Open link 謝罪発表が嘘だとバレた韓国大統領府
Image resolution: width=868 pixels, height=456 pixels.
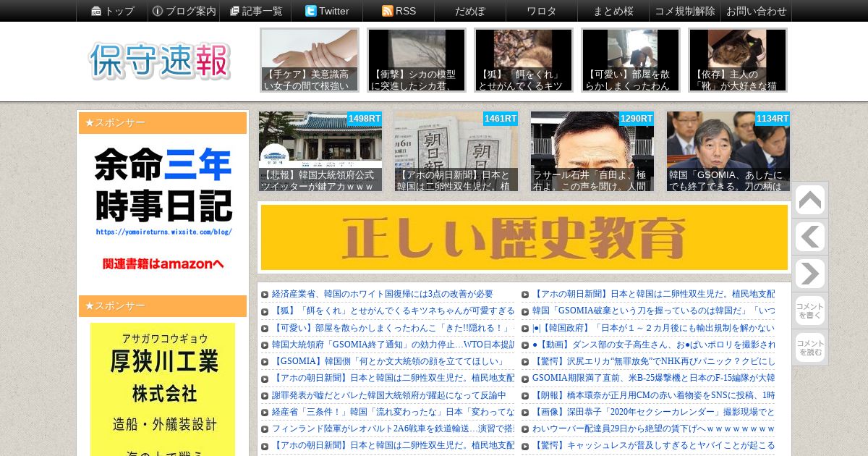(x=389, y=395)
